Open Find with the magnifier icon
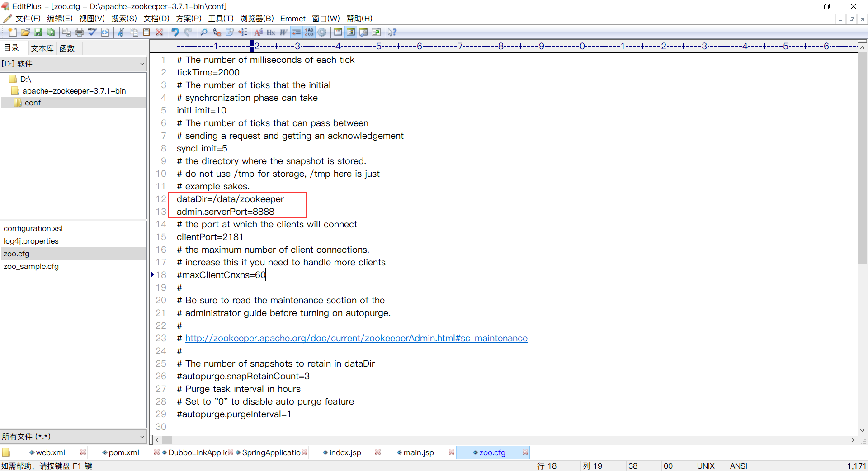The height and width of the screenshot is (471, 868). pos(204,32)
